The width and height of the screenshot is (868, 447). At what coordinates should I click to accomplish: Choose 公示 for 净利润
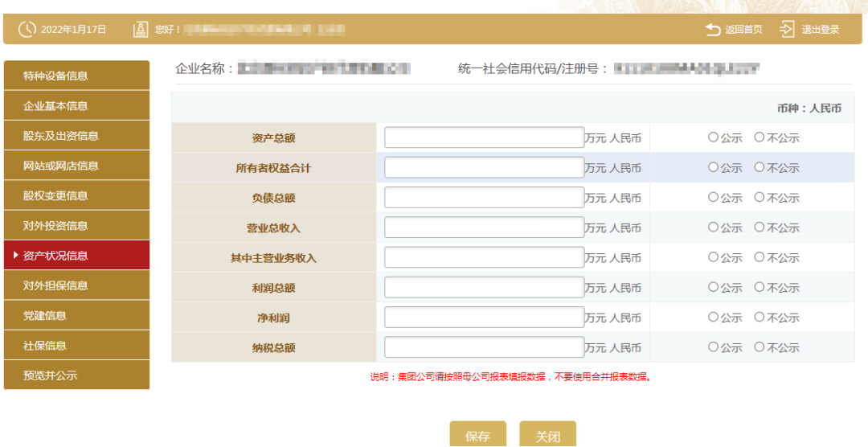713,318
